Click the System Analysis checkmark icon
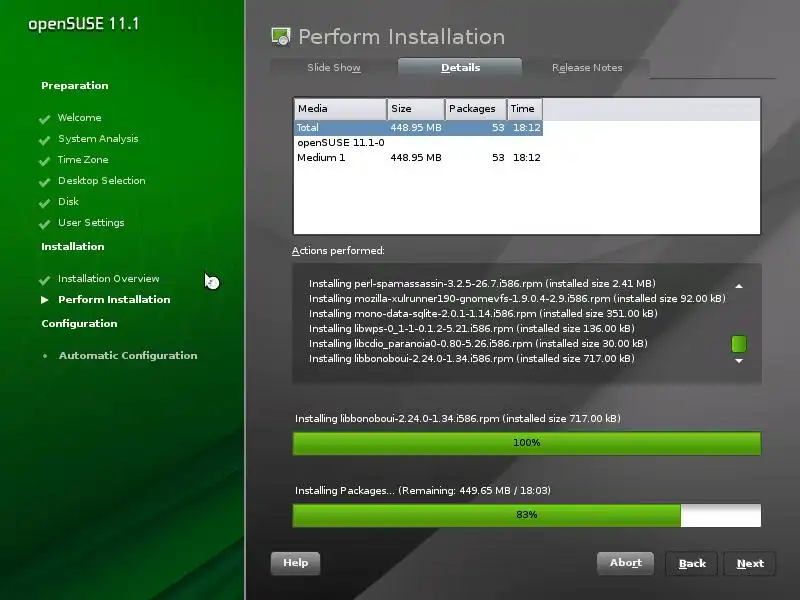 [44, 140]
